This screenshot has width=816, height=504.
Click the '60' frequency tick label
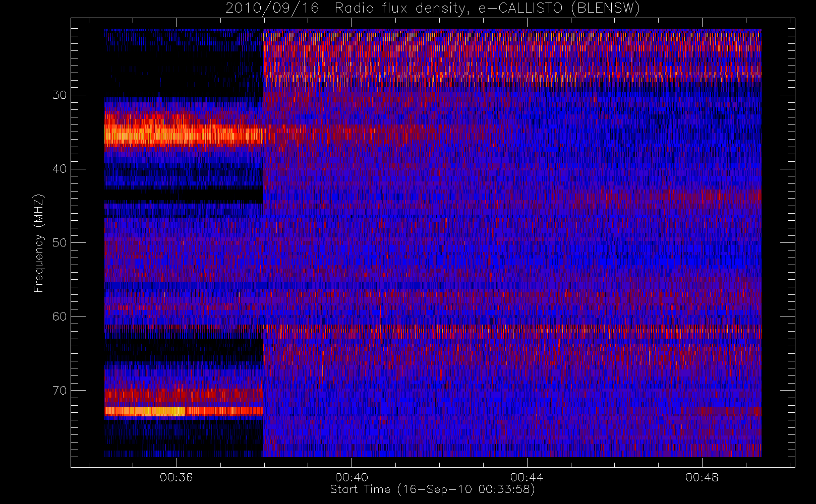pyautogui.click(x=60, y=317)
